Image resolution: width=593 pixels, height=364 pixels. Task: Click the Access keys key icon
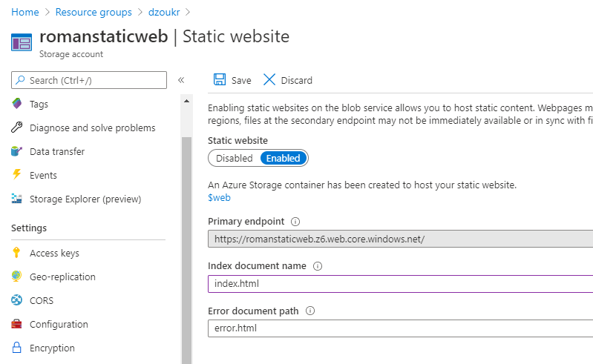click(x=17, y=253)
